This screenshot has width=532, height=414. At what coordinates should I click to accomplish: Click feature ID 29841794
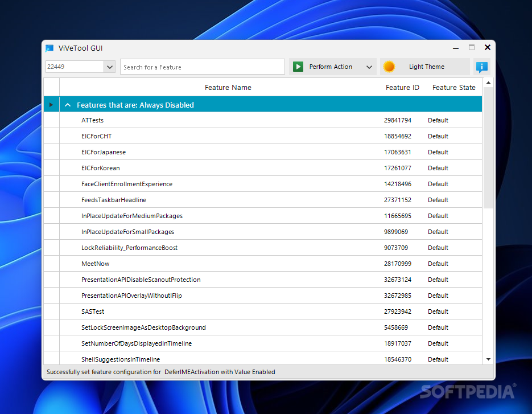[x=398, y=120]
